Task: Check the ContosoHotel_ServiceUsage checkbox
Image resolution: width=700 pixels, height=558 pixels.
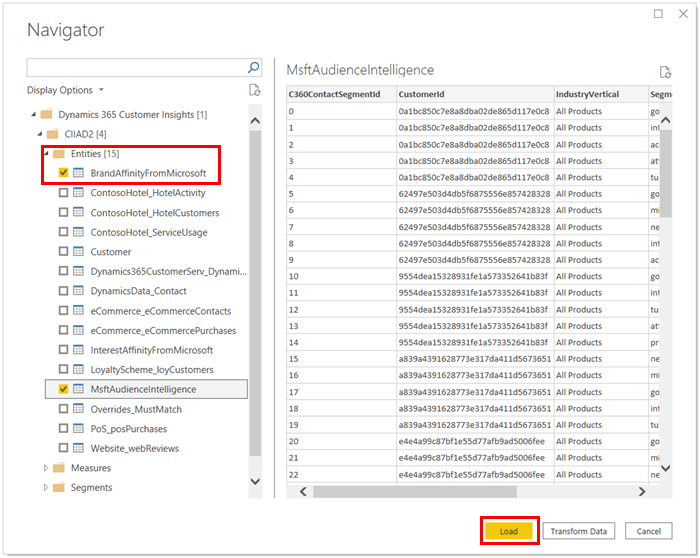Action: point(63,232)
